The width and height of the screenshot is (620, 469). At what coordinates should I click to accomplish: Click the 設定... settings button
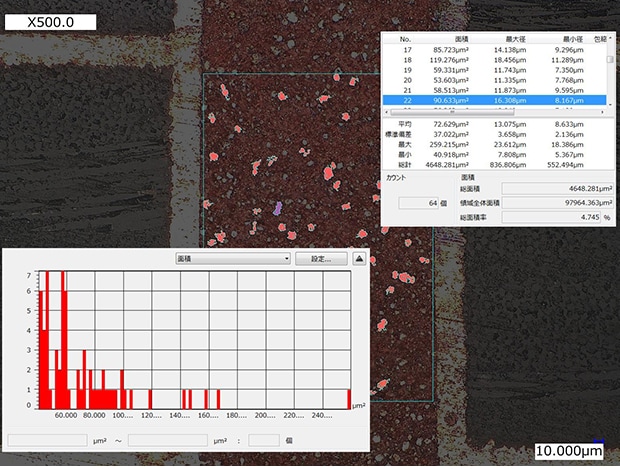pyautogui.click(x=320, y=258)
